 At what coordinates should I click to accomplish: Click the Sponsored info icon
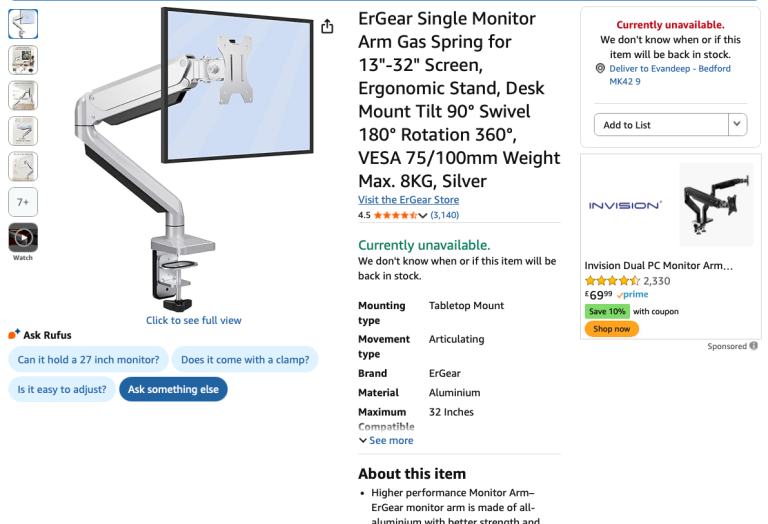point(753,346)
